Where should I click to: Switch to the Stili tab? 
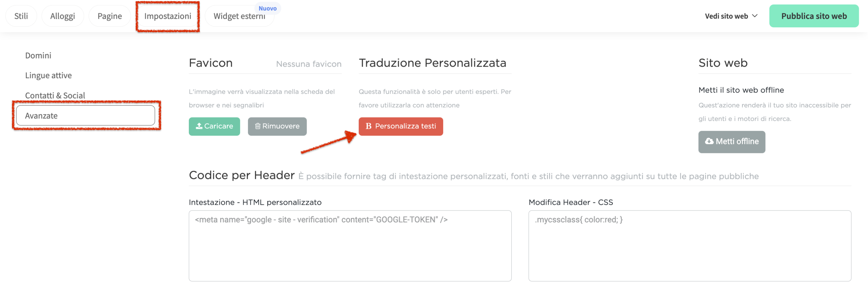point(21,16)
